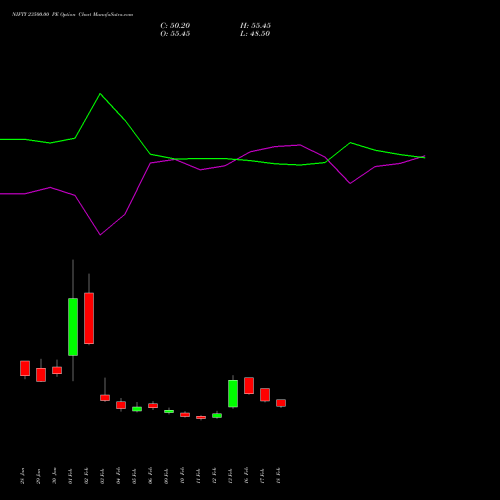Click the NIFTY PE Option chart title
Screen dimensions: 500x500
point(72,15)
